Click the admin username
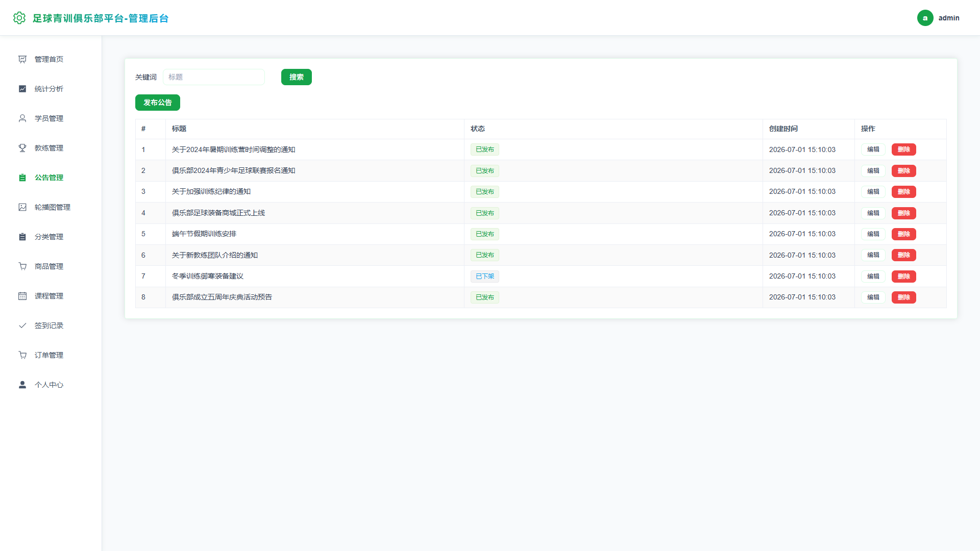 click(x=948, y=18)
